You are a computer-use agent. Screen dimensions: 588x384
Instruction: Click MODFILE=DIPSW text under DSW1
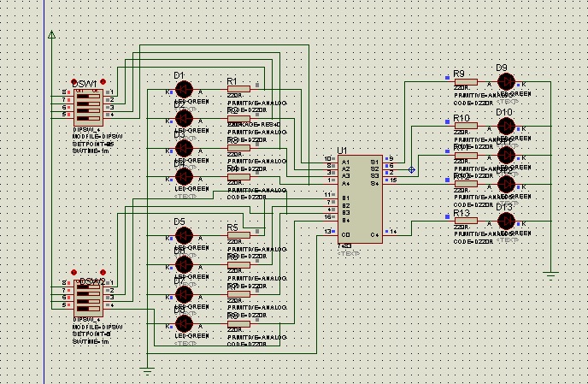(x=97, y=137)
